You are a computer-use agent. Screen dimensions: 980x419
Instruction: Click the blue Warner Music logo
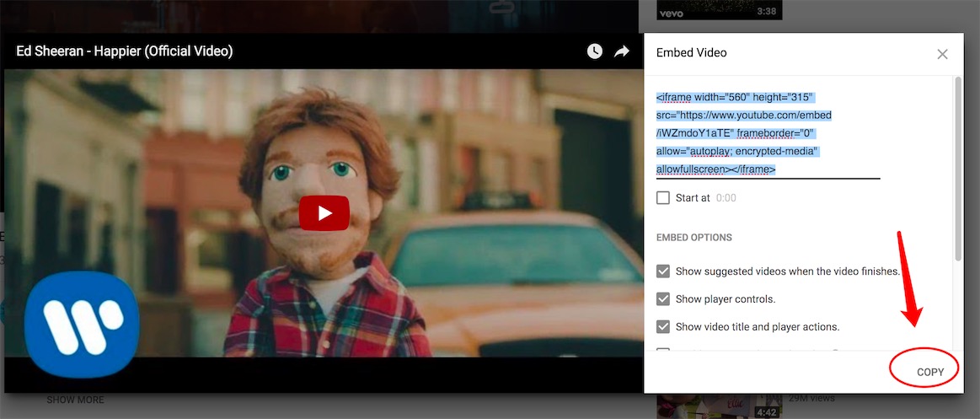(x=82, y=324)
